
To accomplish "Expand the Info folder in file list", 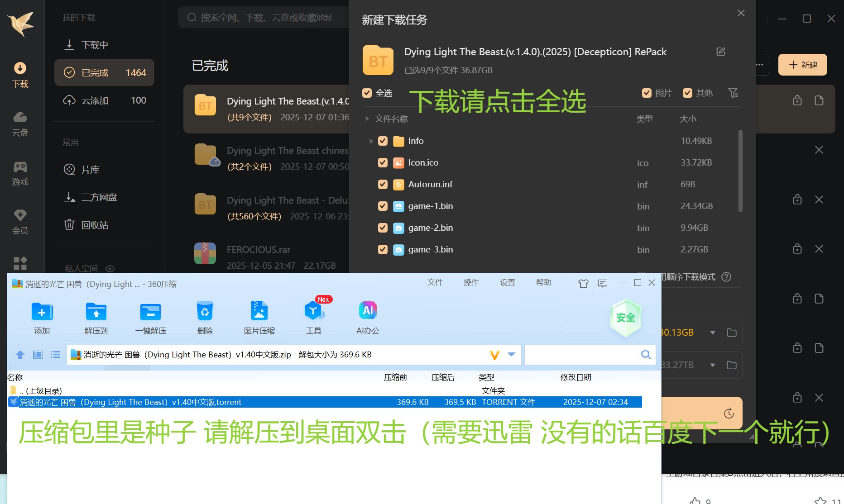I will pyautogui.click(x=371, y=141).
